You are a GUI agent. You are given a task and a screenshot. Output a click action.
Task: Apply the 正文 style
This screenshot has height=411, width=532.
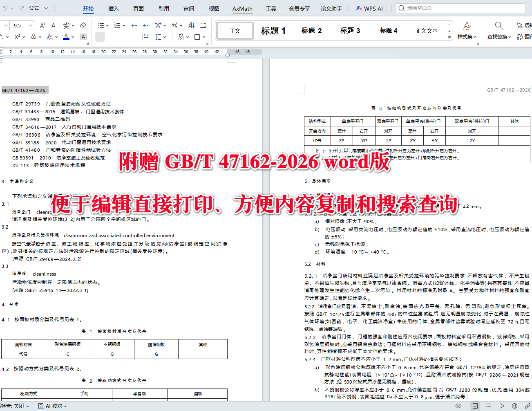point(235,30)
